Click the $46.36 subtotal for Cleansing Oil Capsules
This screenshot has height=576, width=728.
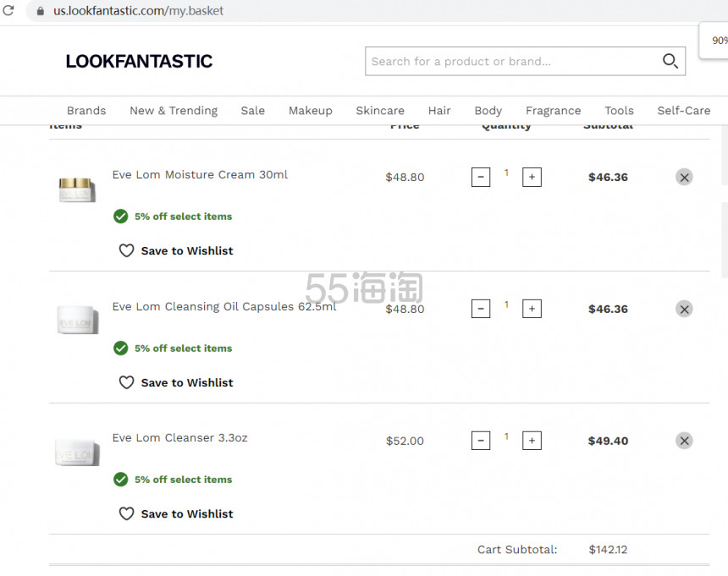[x=608, y=309]
